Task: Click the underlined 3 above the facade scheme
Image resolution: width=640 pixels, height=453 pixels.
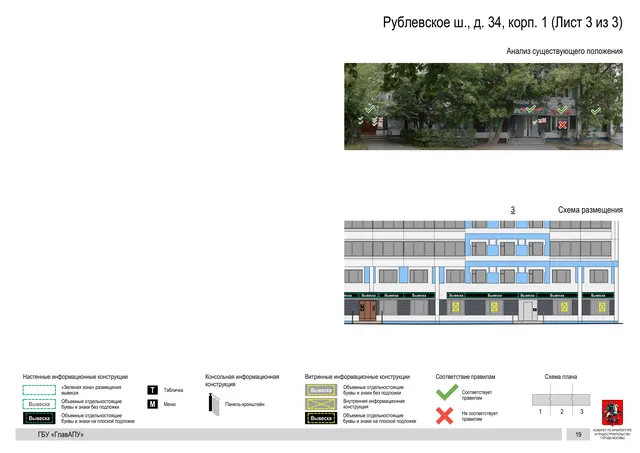Action: 513,210
